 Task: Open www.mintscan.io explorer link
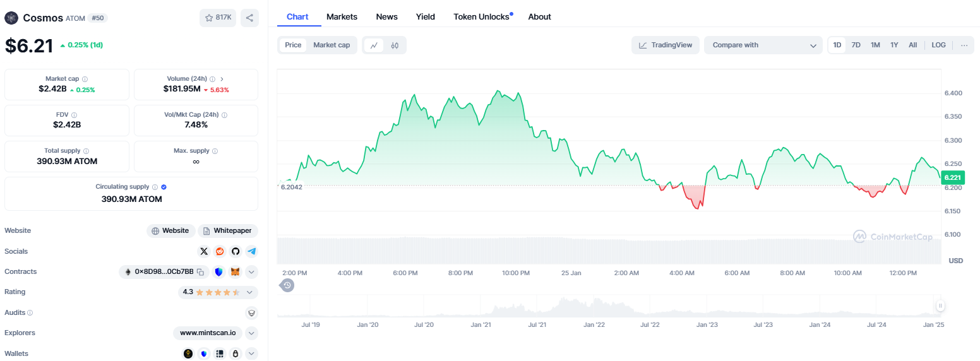(208, 333)
